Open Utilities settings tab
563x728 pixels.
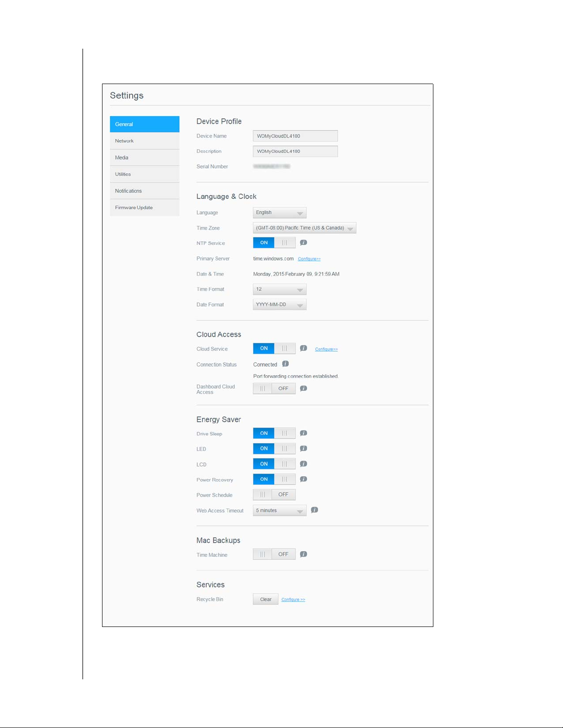pyautogui.click(x=145, y=174)
